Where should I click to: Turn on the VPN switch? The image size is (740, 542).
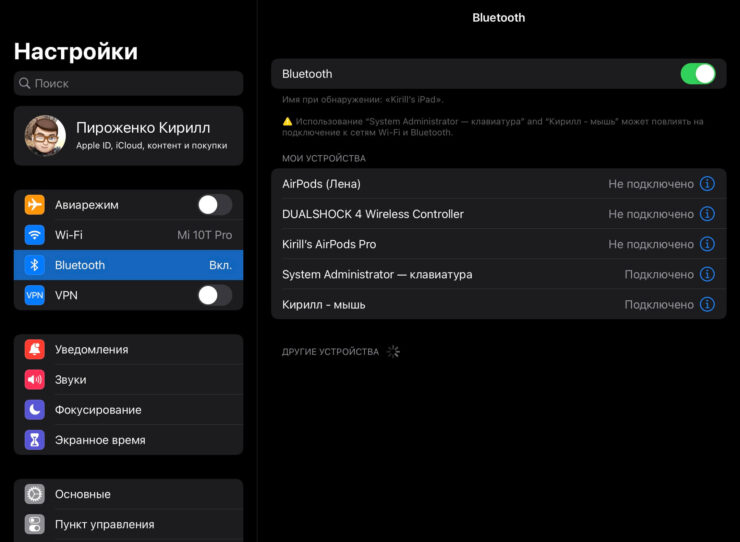214,295
